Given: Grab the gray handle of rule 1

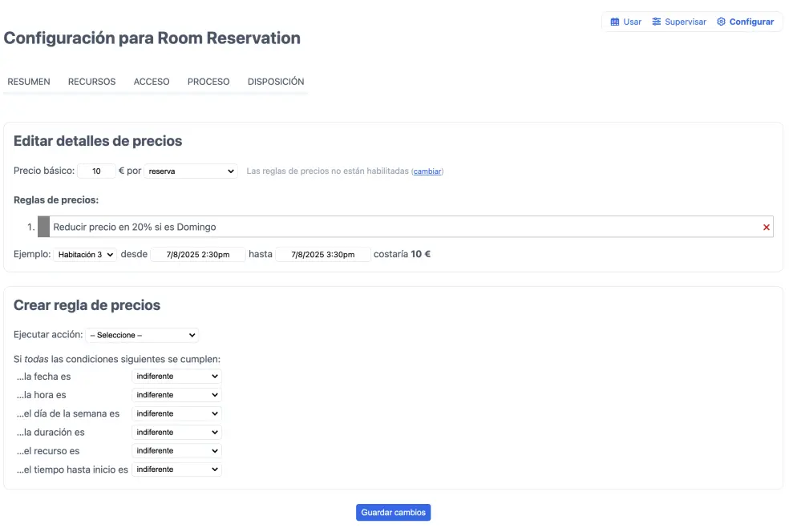Looking at the screenshot, I should tap(44, 227).
